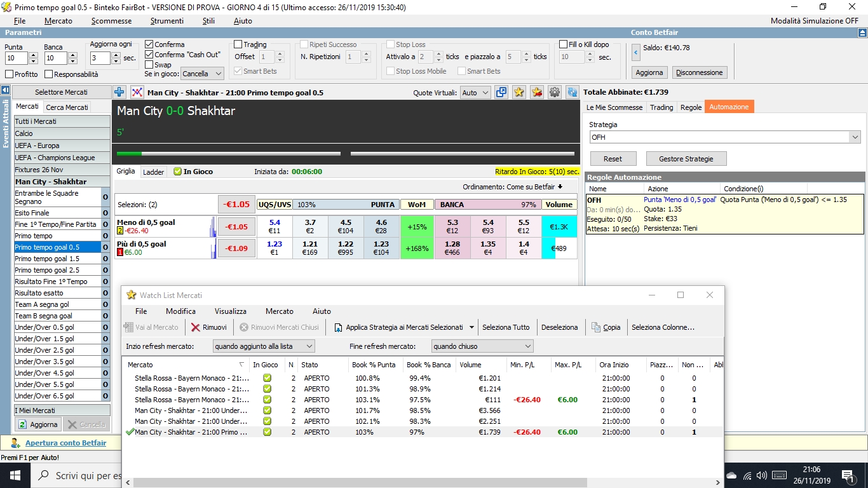
Task: Click the detach window icon by Quote Virtuali
Action: tap(501, 92)
